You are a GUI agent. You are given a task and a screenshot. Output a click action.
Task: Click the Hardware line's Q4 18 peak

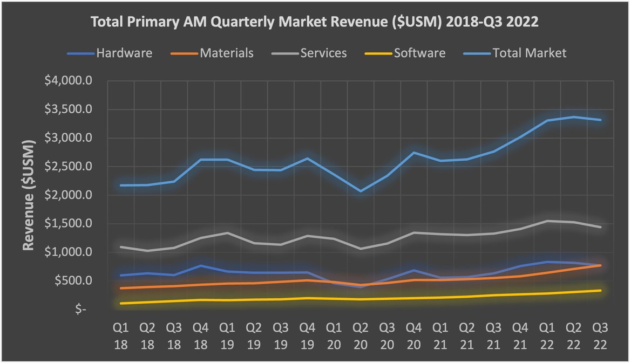point(200,265)
